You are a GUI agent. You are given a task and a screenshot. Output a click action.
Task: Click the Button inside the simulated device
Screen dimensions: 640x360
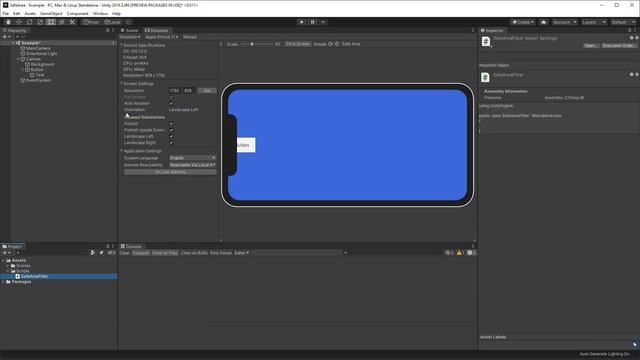(246, 145)
